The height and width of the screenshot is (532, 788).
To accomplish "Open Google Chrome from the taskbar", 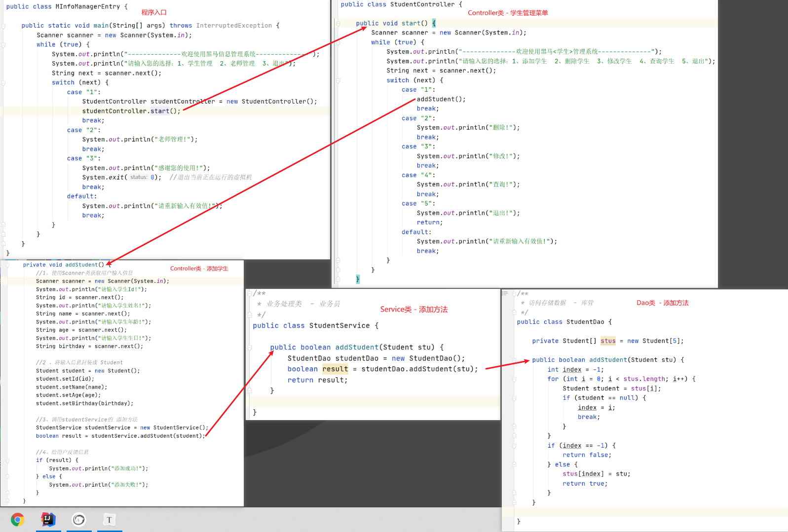I will point(18,520).
